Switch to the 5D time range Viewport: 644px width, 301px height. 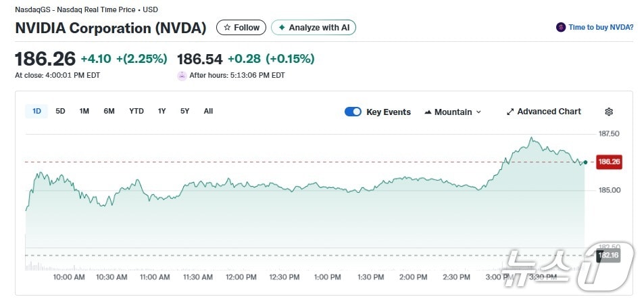tap(60, 111)
